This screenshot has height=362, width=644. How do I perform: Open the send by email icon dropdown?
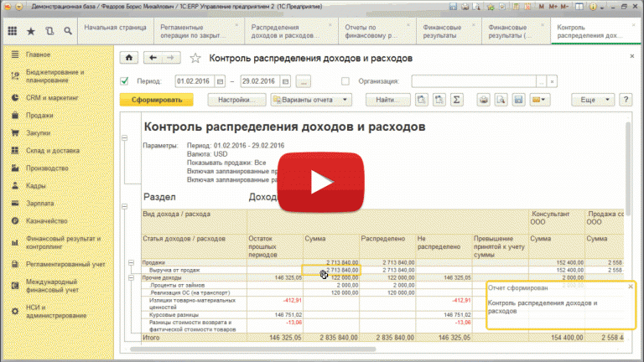pyautogui.click(x=539, y=100)
